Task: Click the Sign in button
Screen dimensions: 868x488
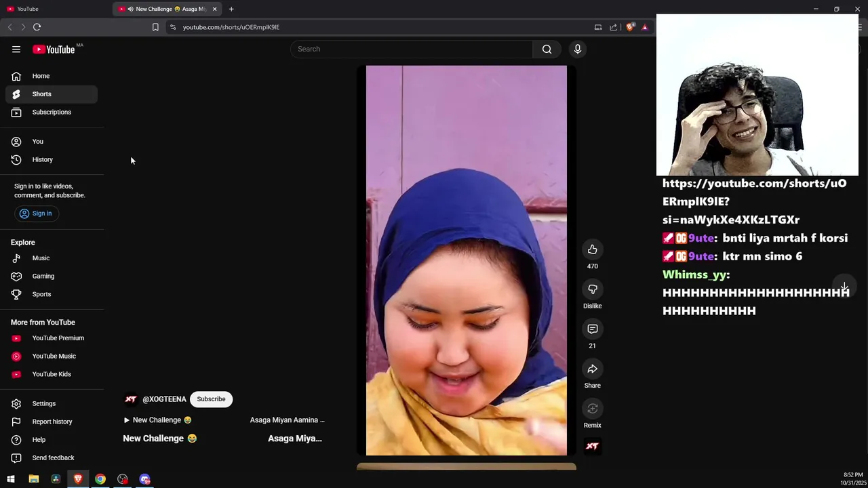Action: click(x=36, y=213)
